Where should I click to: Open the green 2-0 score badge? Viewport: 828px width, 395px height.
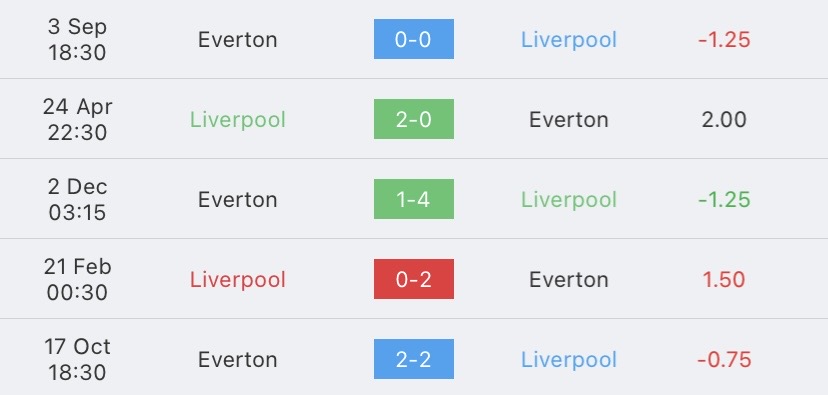click(413, 119)
